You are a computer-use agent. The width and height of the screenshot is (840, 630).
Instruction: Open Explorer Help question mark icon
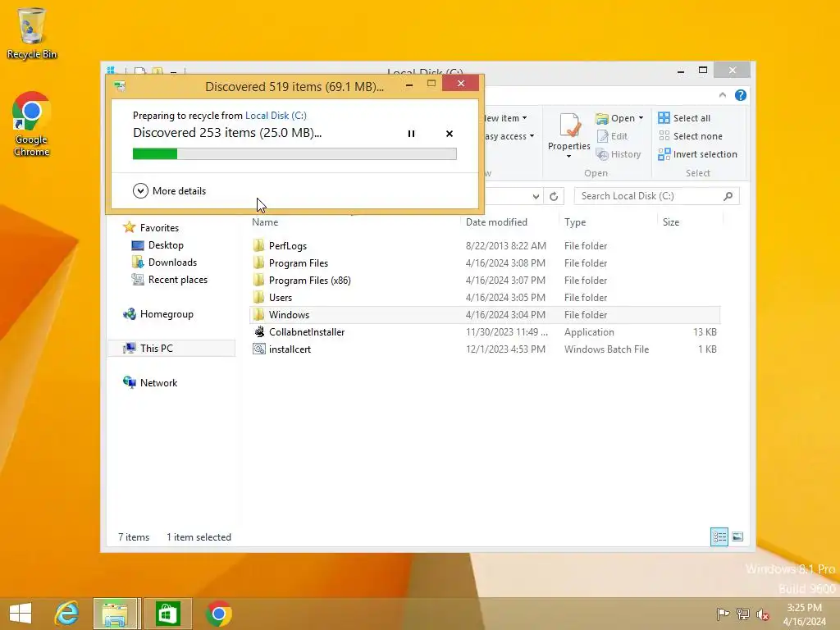pos(741,95)
